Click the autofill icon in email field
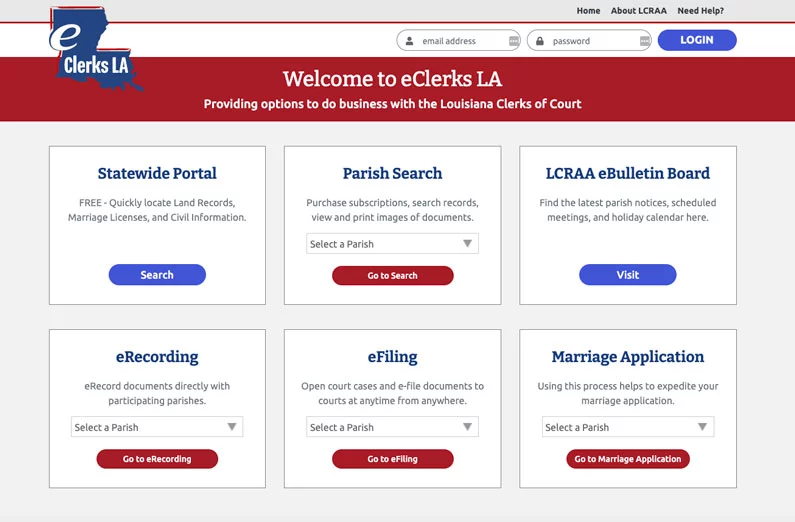The image size is (795, 522). pyautogui.click(x=514, y=41)
